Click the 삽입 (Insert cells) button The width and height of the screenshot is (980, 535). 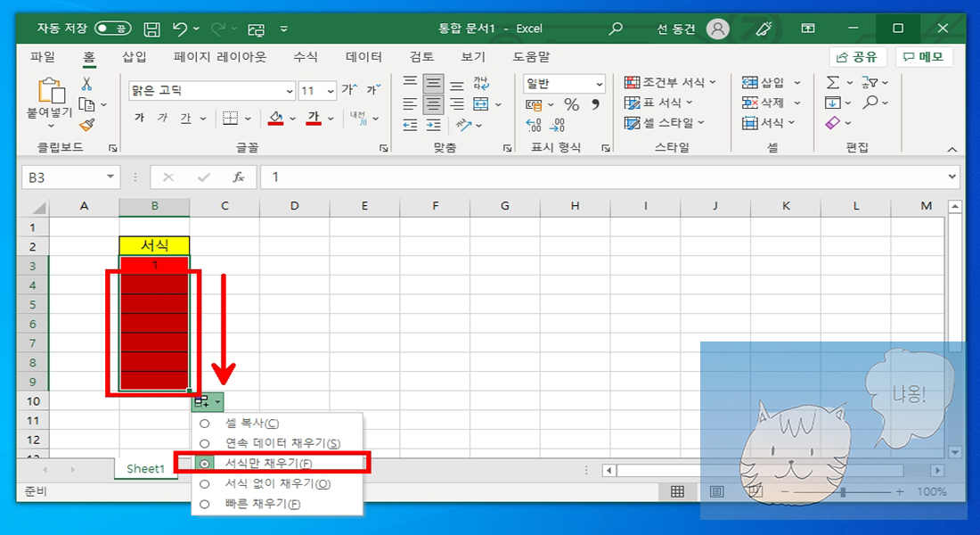point(764,82)
